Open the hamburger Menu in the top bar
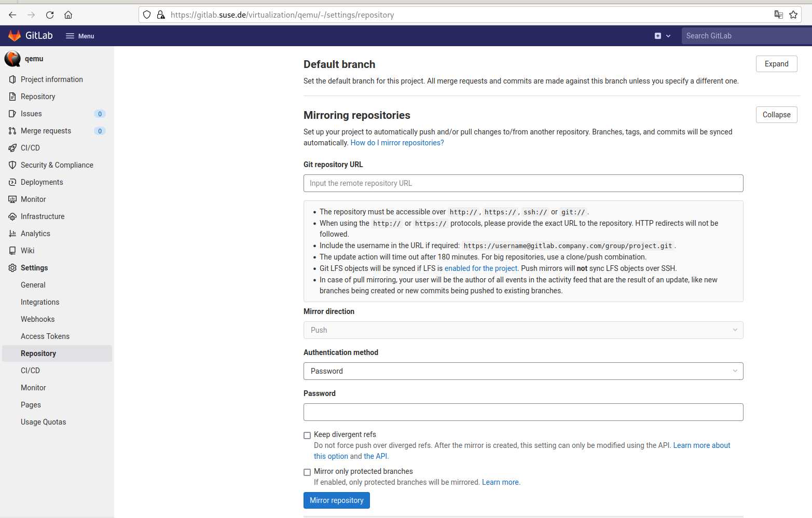The image size is (812, 518). tap(80, 36)
